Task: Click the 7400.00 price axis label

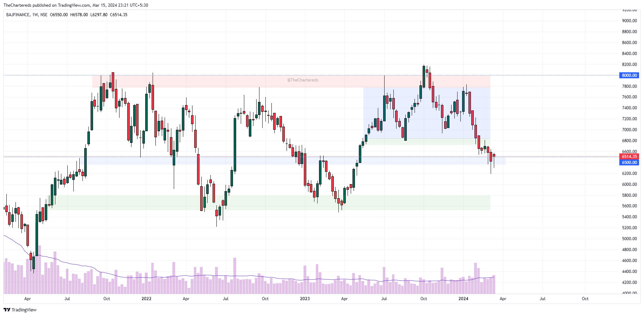Action: point(629,108)
